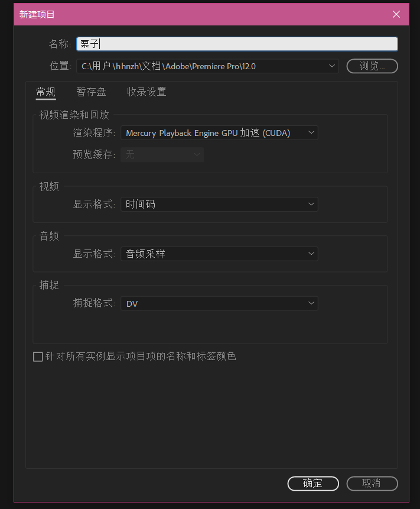Open the 捕捉格式 DV dropdown
The image size is (420, 509).
pyautogui.click(x=219, y=303)
